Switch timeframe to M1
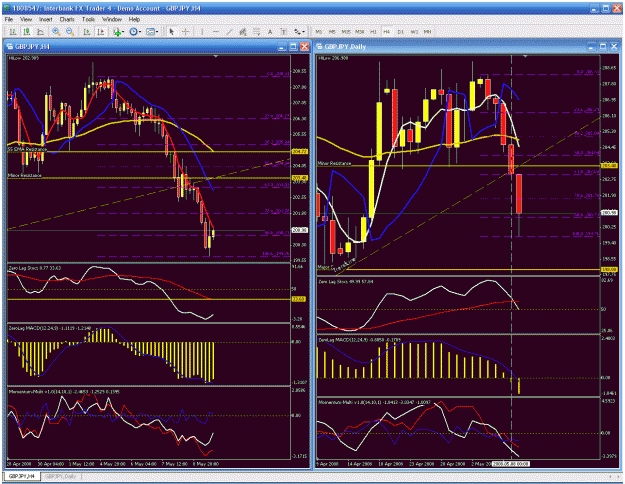 click(x=318, y=32)
